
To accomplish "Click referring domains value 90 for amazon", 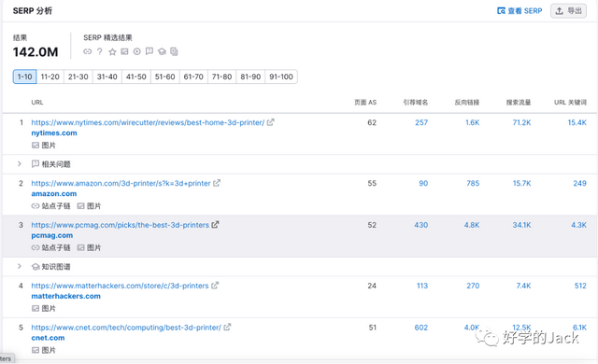I will [x=423, y=184].
